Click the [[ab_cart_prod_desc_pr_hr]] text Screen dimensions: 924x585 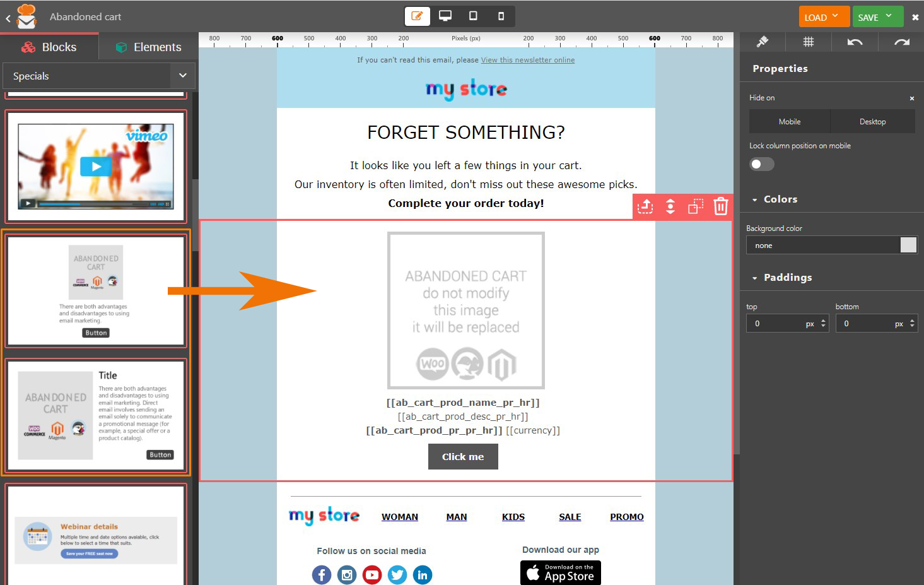(x=463, y=417)
